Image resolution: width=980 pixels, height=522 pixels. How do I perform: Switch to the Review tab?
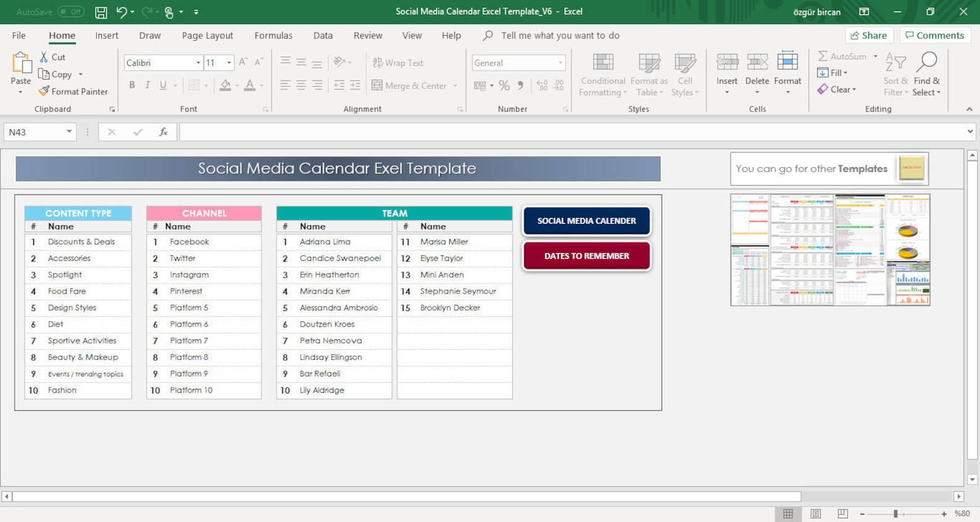click(368, 36)
